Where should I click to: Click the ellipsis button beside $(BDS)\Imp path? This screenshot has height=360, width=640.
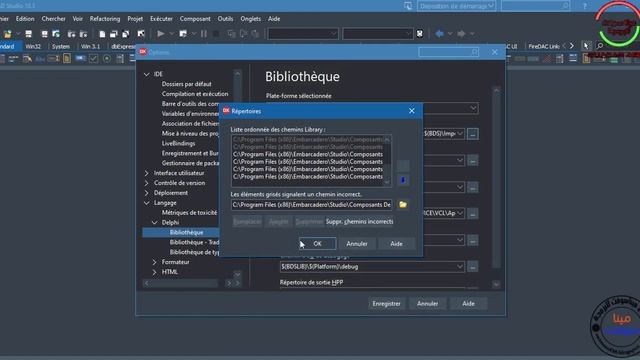point(473,134)
